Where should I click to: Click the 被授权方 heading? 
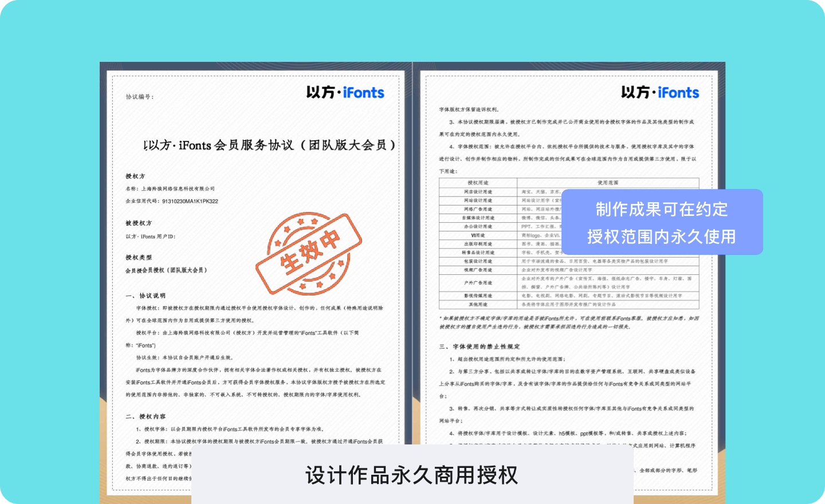[x=139, y=223]
